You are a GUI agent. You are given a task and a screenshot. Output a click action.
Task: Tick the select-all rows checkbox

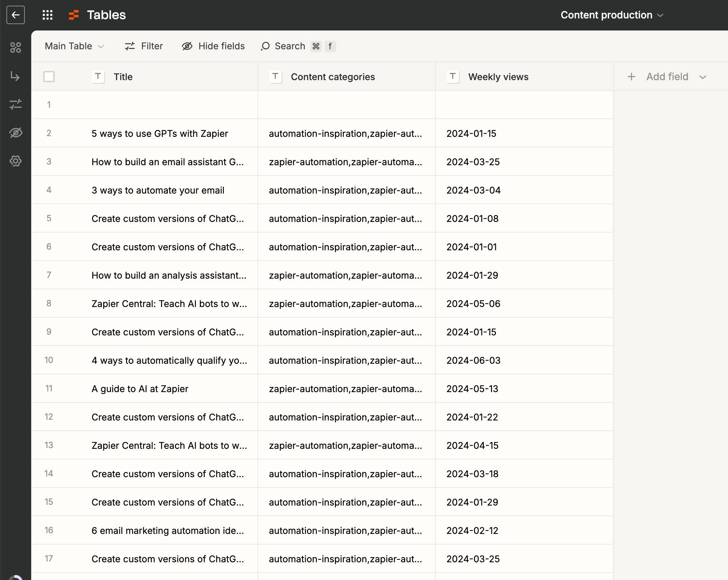[x=49, y=77]
